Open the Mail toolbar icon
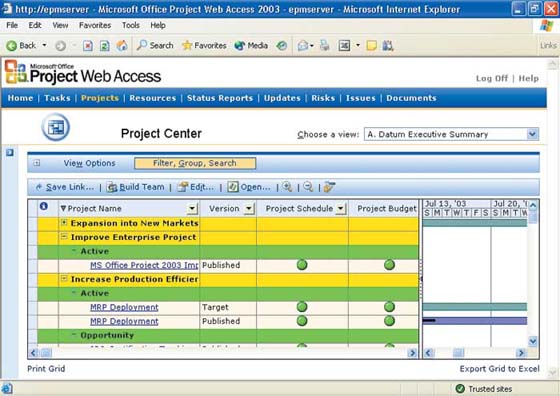 303,45
